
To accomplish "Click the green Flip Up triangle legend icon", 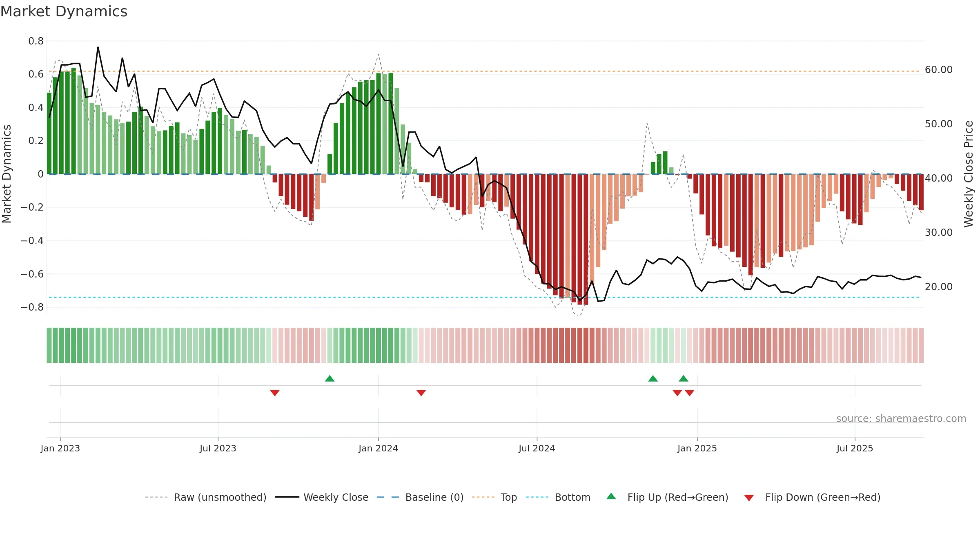I will pyautogui.click(x=611, y=496).
